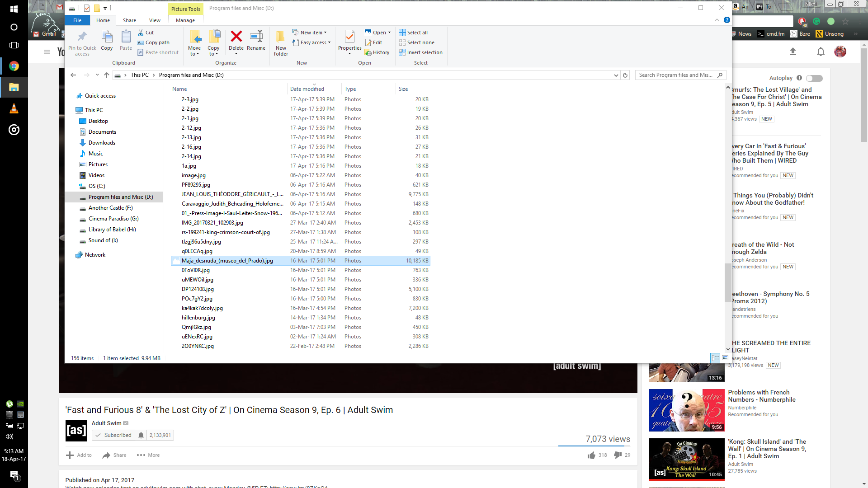Open the Adult Swim channel link
The image size is (868, 488).
click(x=106, y=423)
